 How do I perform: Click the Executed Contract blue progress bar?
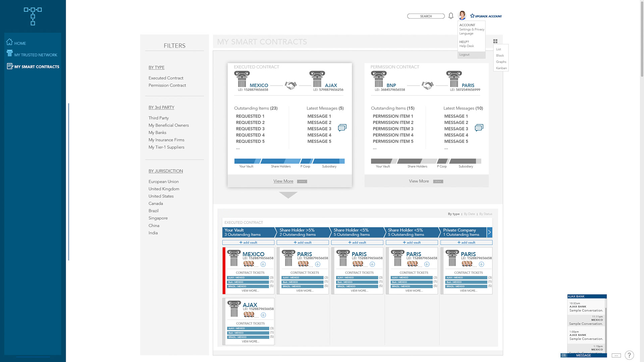coord(289,161)
